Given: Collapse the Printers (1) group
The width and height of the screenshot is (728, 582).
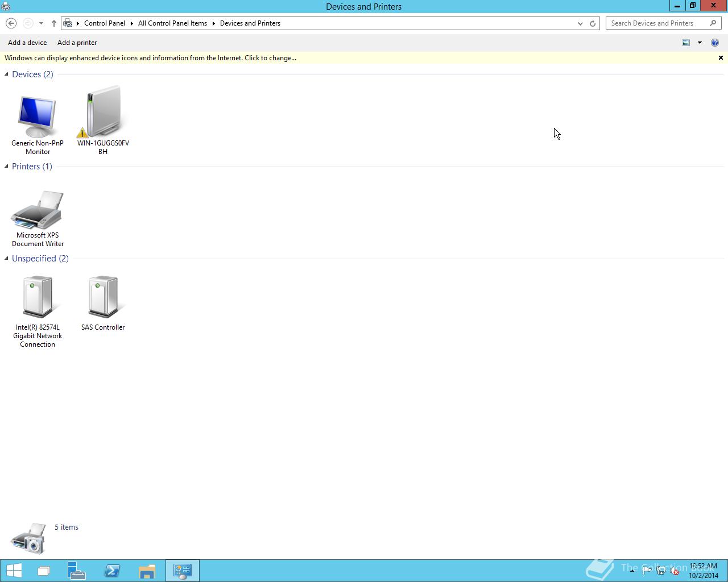Looking at the screenshot, I should 6,167.
